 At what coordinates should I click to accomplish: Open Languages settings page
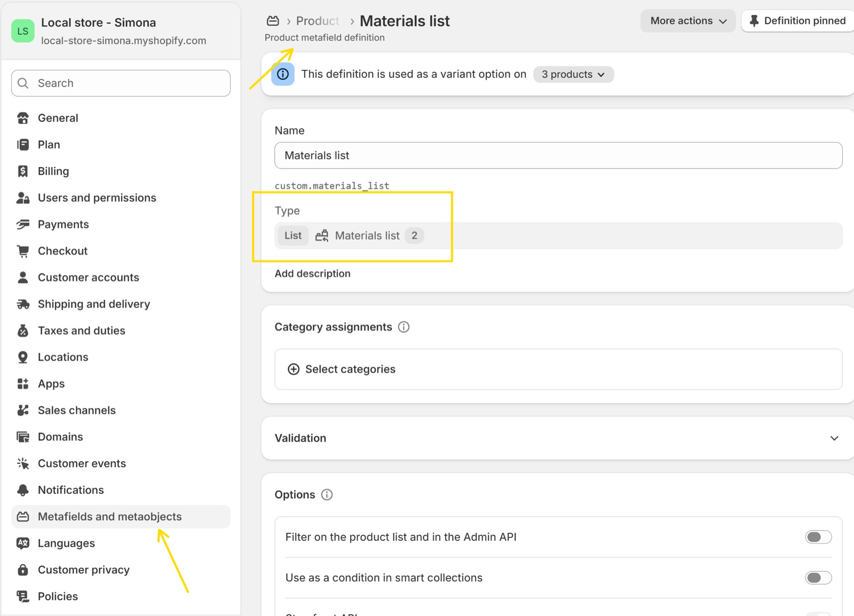tap(121, 543)
